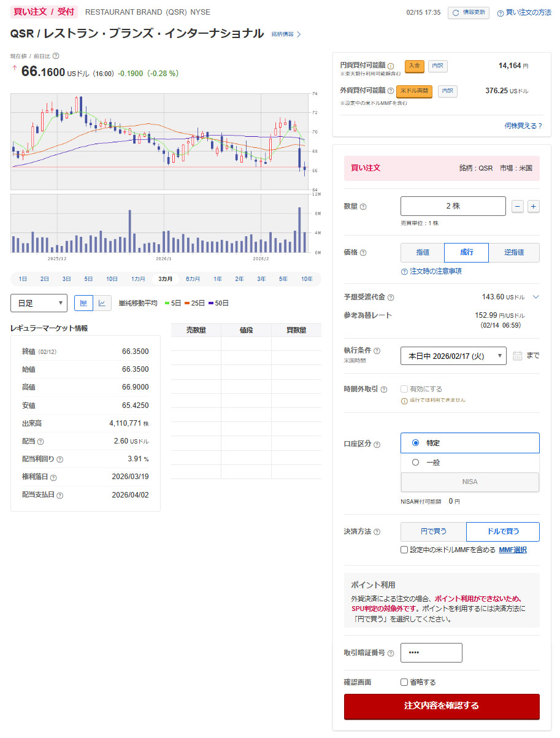Select the 一般 account radio button
Screen dimensions: 560x738
click(x=416, y=463)
